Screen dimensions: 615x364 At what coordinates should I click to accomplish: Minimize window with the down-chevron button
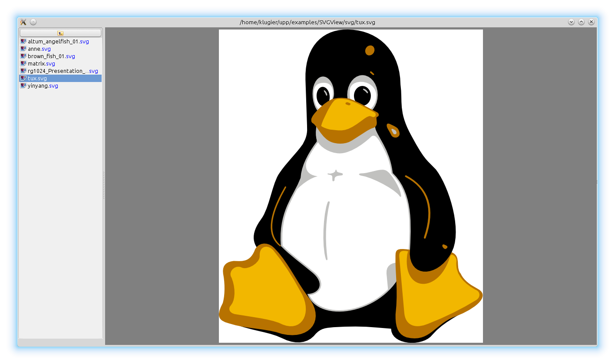[571, 22]
